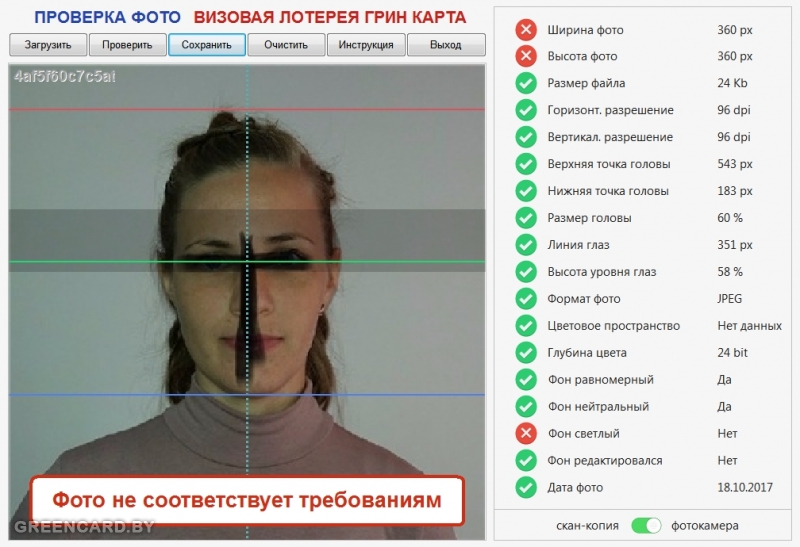This screenshot has width=800, height=547.
Task: Click green check beside Цветовое пространство
Action: coord(526,326)
